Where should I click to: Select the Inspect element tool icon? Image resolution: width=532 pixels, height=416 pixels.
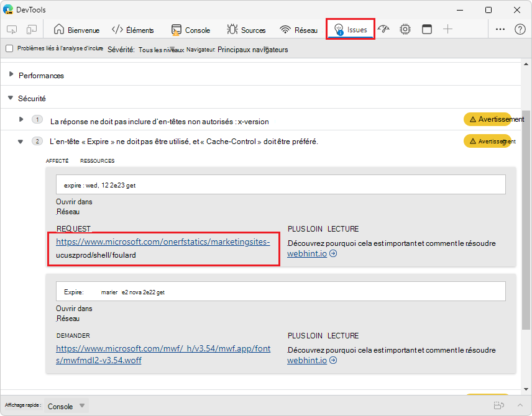click(12, 30)
